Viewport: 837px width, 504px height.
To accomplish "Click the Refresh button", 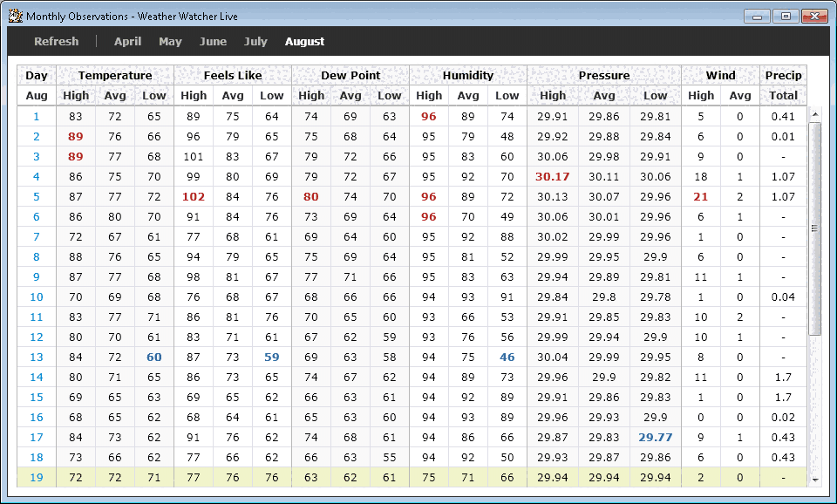I will pos(56,41).
